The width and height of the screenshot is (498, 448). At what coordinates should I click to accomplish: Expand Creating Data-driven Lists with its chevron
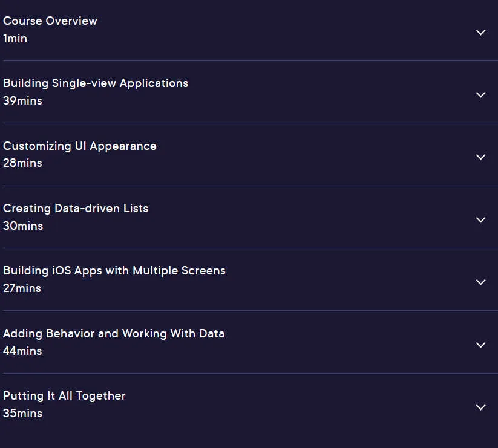pyautogui.click(x=480, y=219)
